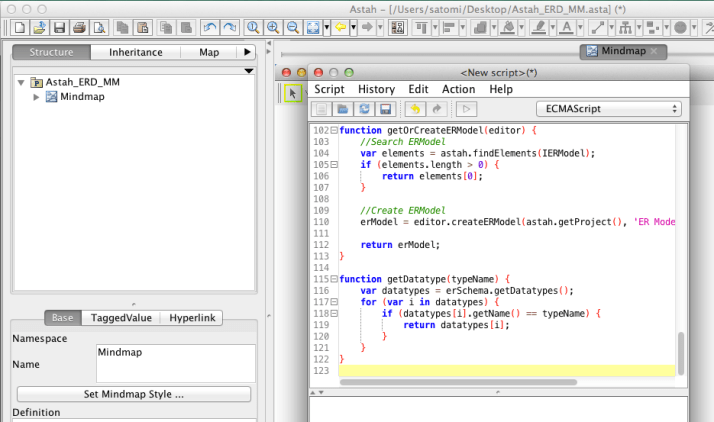The image size is (714, 422).
Task: Click the Set Mindmap Style button
Action: [x=133, y=394]
